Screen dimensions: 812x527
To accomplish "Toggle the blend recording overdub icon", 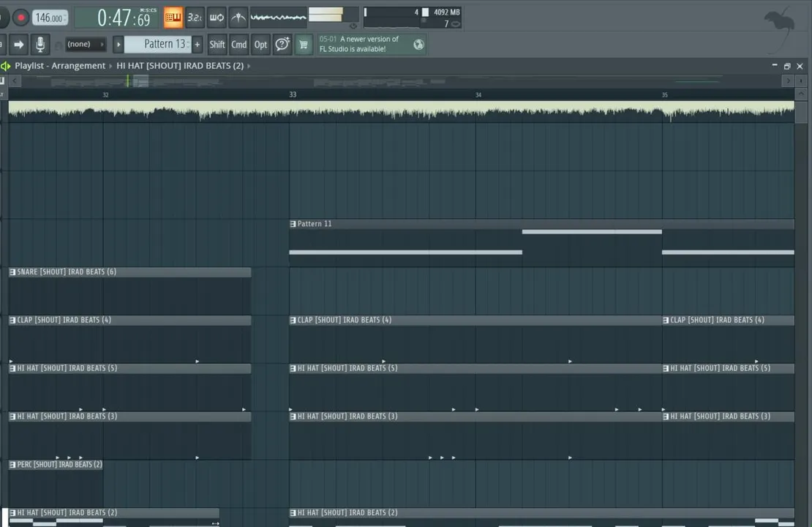I will click(x=217, y=18).
